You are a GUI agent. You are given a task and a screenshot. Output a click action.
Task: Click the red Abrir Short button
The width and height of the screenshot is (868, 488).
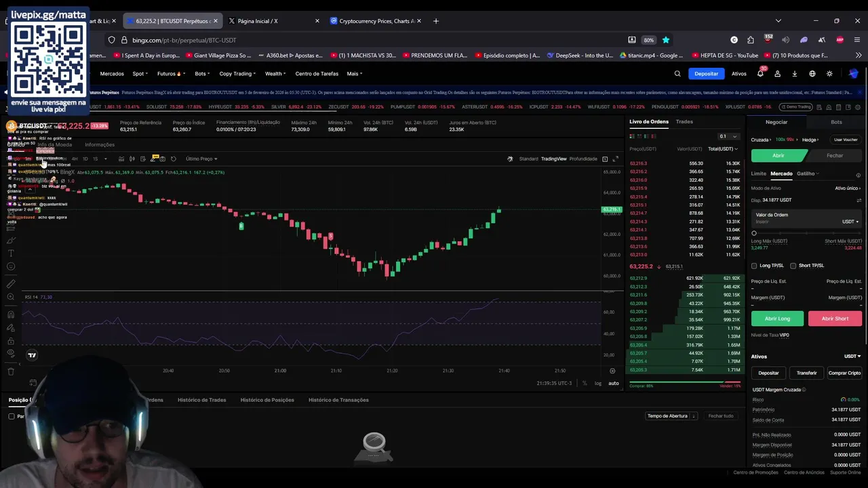[x=835, y=319]
